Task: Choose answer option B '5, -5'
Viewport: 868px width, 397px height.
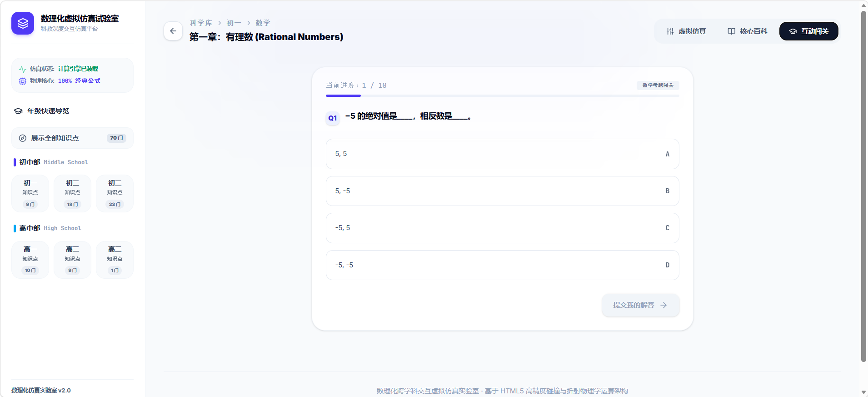Action: pyautogui.click(x=502, y=191)
